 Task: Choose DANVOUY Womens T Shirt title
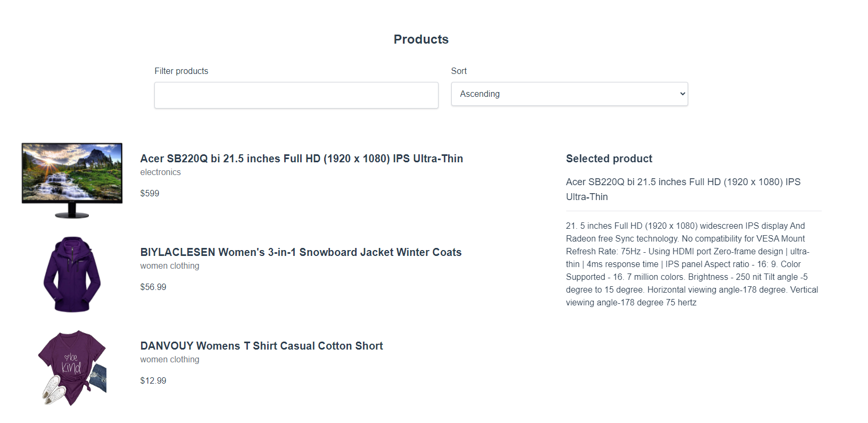coord(261,346)
